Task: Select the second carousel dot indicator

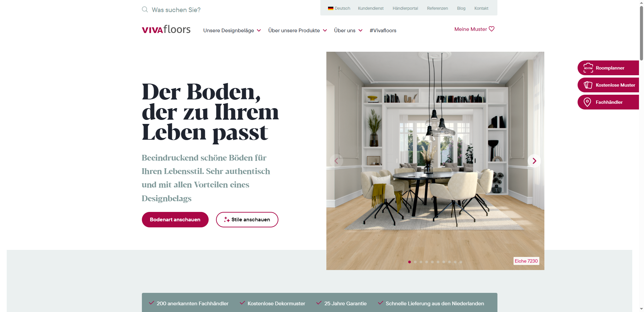Action: pyautogui.click(x=415, y=262)
